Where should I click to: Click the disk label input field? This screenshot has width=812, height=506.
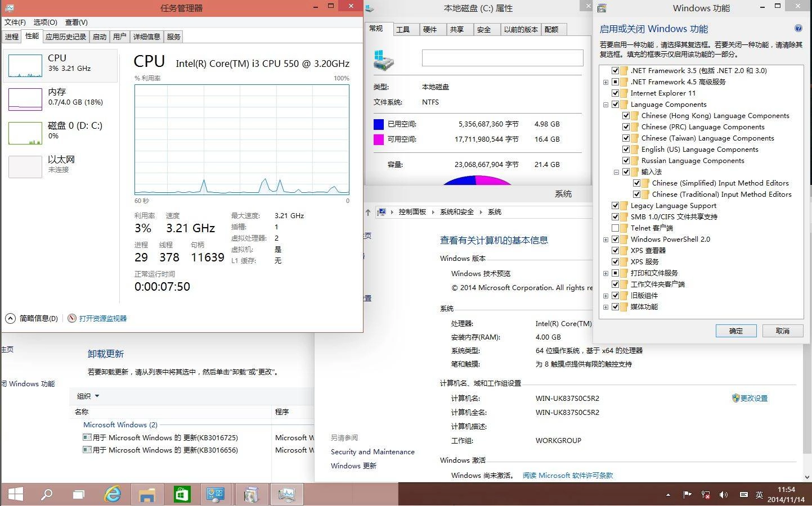coord(503,58)
